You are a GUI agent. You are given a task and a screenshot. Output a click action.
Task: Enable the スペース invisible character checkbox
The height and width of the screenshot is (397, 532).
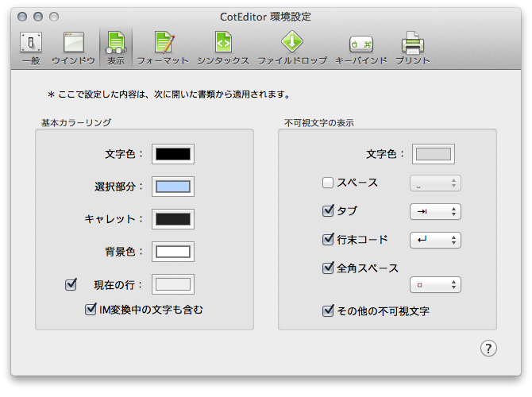pyautogui.click(x=328, y=183)
